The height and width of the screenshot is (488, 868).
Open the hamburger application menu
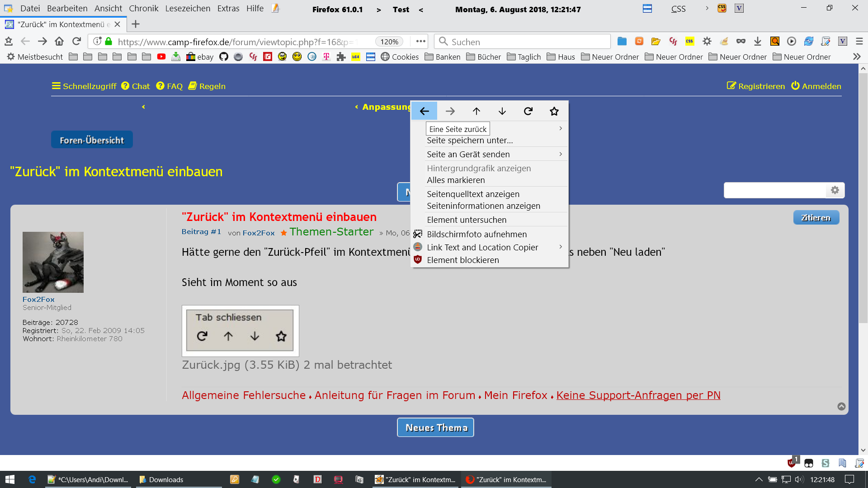(x=859, y=42)
